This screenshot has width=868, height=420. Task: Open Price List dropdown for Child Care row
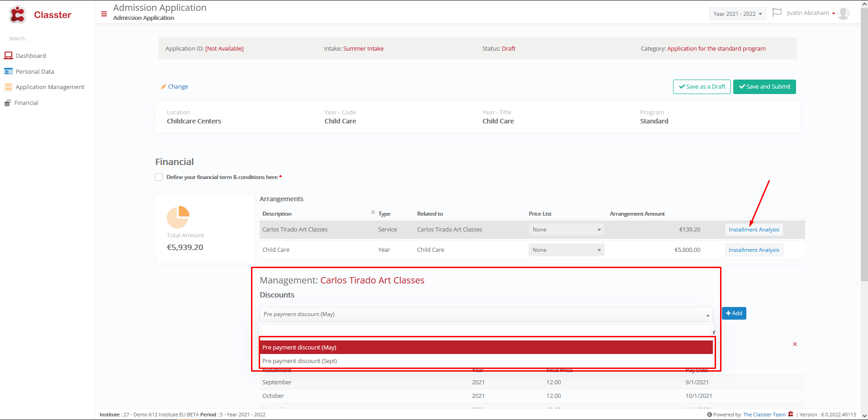pos(566,250)
